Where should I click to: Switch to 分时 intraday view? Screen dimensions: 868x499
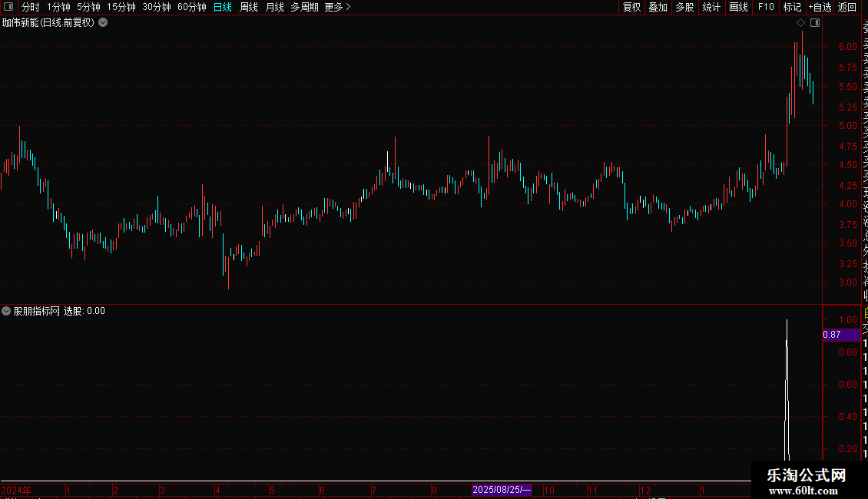(31, 7)
